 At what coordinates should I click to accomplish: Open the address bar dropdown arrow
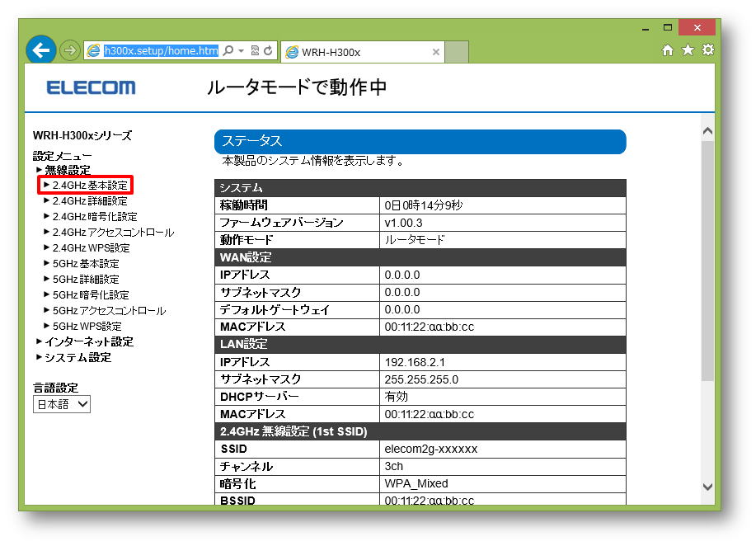tap(241, 50)
